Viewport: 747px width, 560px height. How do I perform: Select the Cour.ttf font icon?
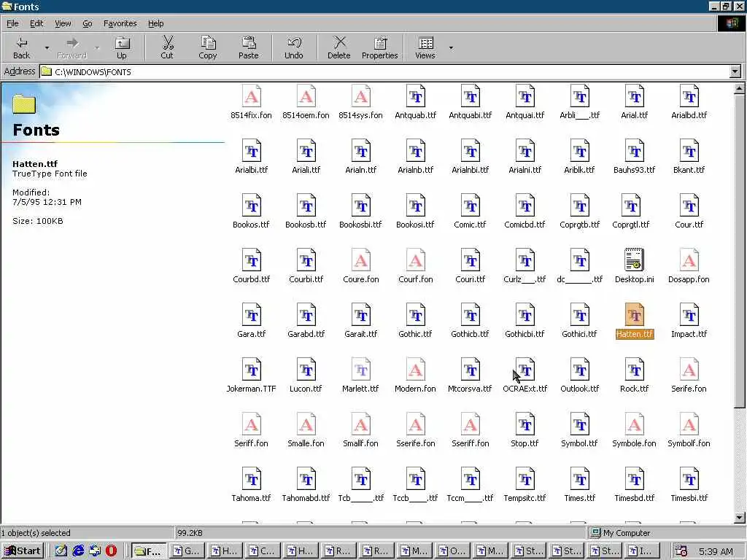coord(689,206)
